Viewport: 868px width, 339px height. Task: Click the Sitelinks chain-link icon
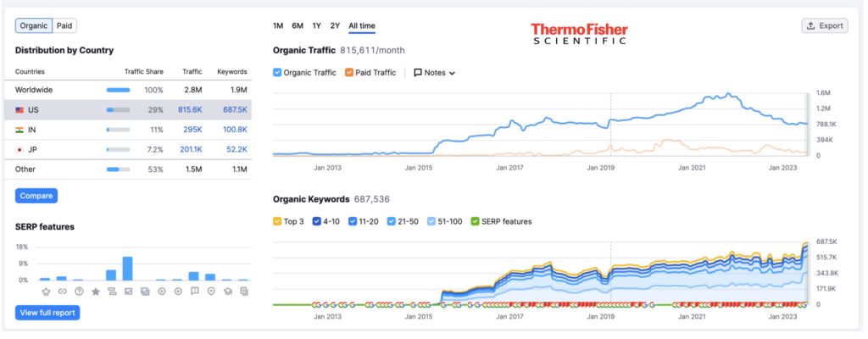point(62,292)
